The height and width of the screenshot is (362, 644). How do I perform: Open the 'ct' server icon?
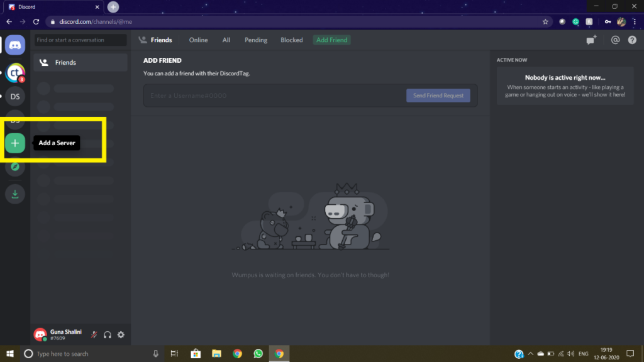(15, 73)
